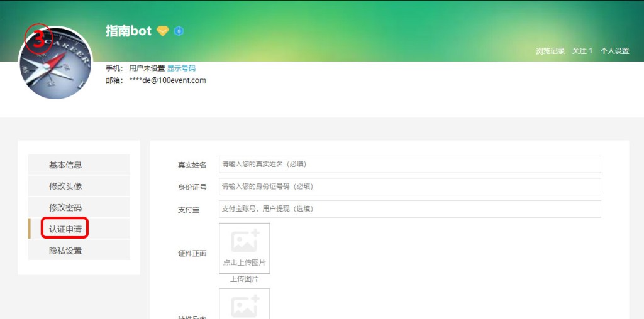Click the 身份证号 field label
This screenshot has height=319, width=644.
[x=192, y=187]
